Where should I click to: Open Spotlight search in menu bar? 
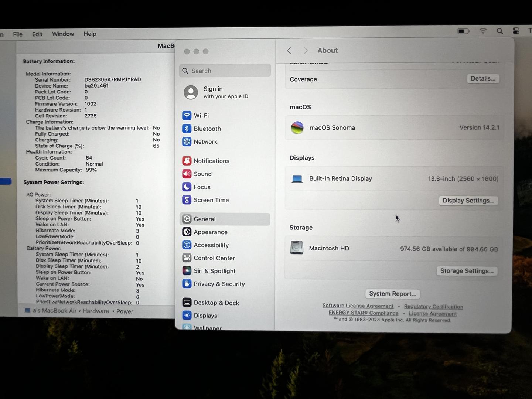click(x=500, y=31)
